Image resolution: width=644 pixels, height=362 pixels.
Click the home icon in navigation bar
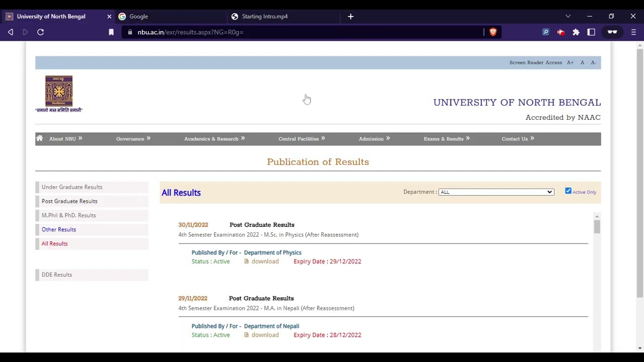pos(39,138)
